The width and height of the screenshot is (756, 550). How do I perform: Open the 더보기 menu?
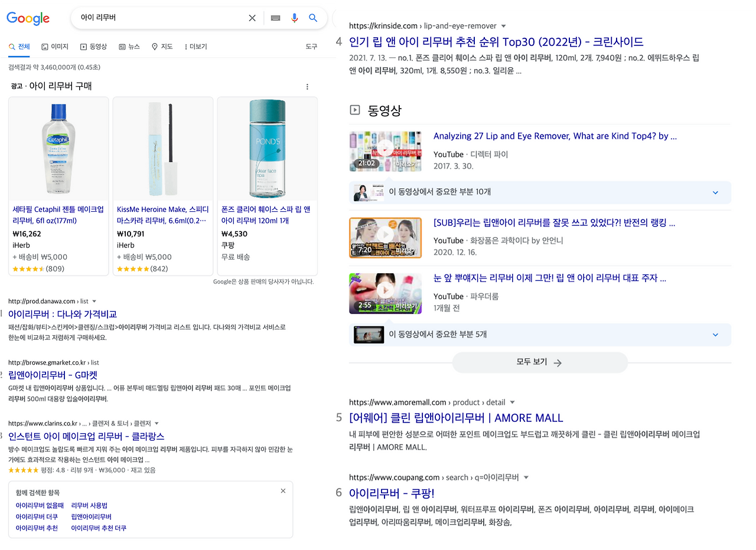(x=195, y=47)
